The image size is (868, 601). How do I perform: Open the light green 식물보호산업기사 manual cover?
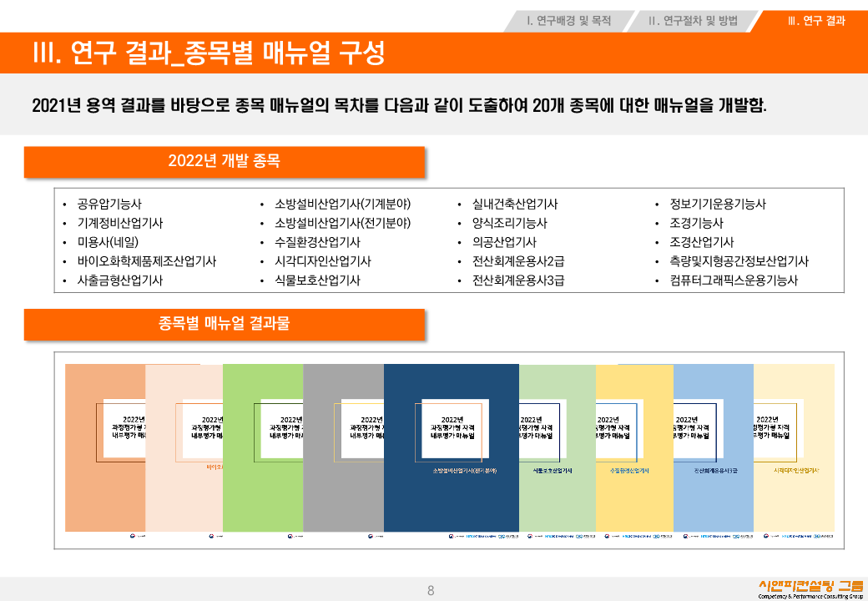pyautogui.click(x=558, y=448)
